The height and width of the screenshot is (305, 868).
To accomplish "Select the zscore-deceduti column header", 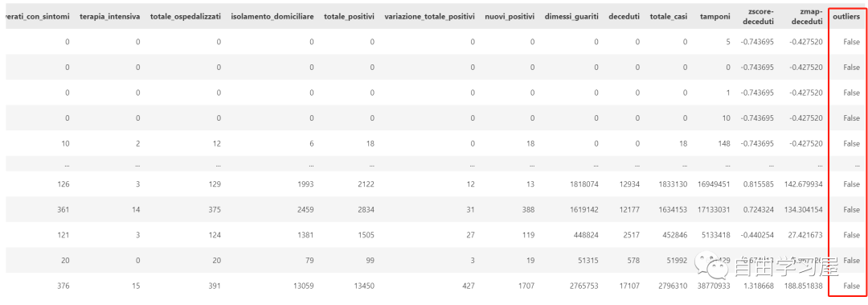I will (759, 17).
